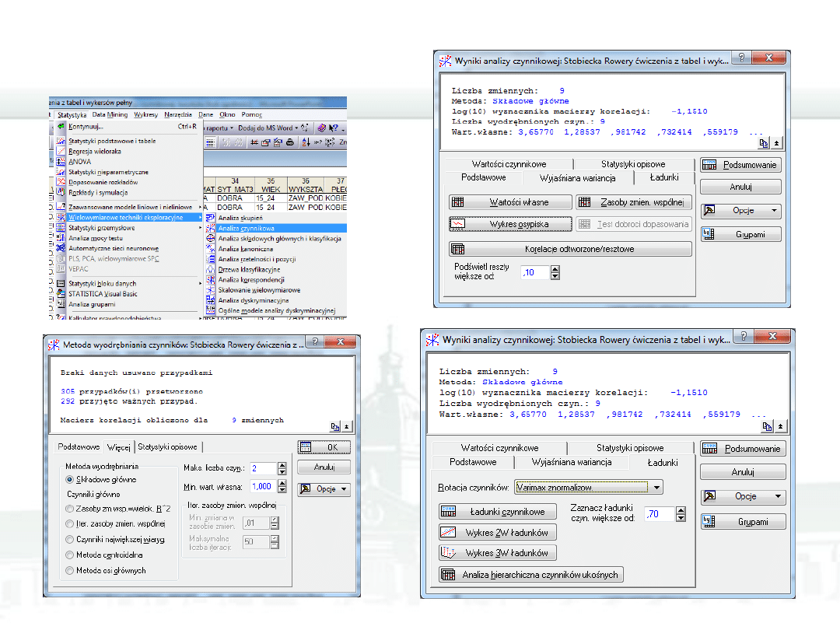Click Analiza hierarchiczna czynników ukośnych

click(531, 575)
